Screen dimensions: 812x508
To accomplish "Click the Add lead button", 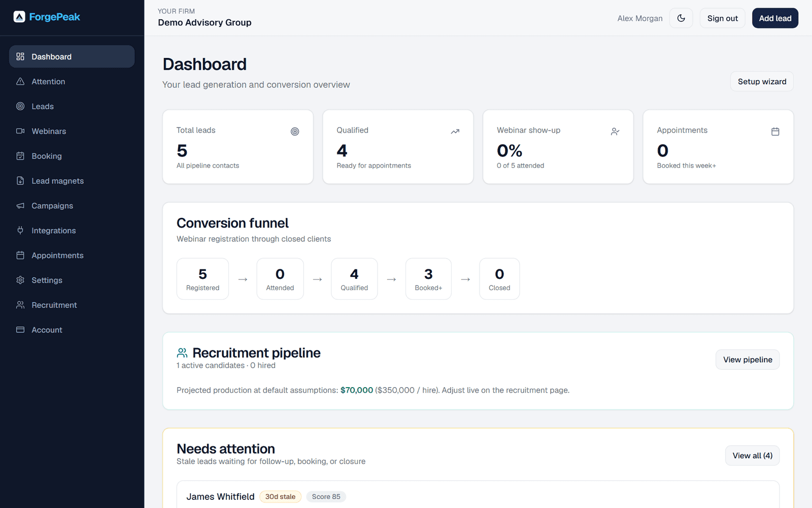I will click(x=775, y=18).
